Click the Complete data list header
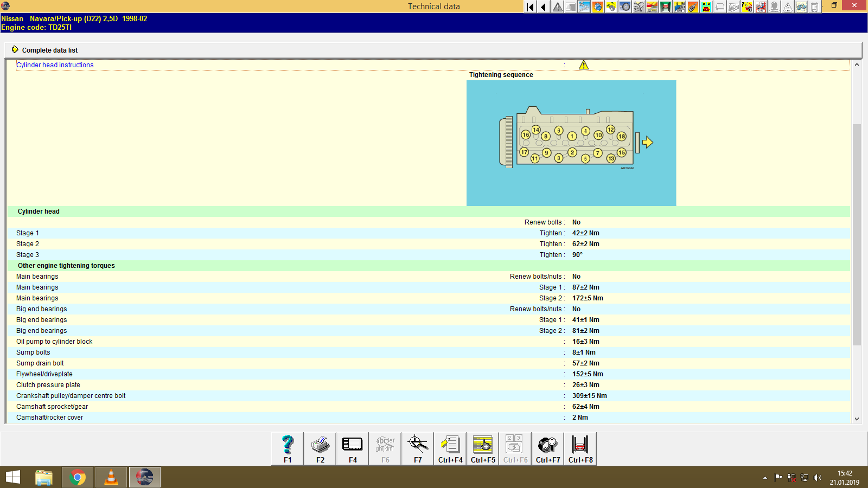868x488 pixels. [49, 50]
